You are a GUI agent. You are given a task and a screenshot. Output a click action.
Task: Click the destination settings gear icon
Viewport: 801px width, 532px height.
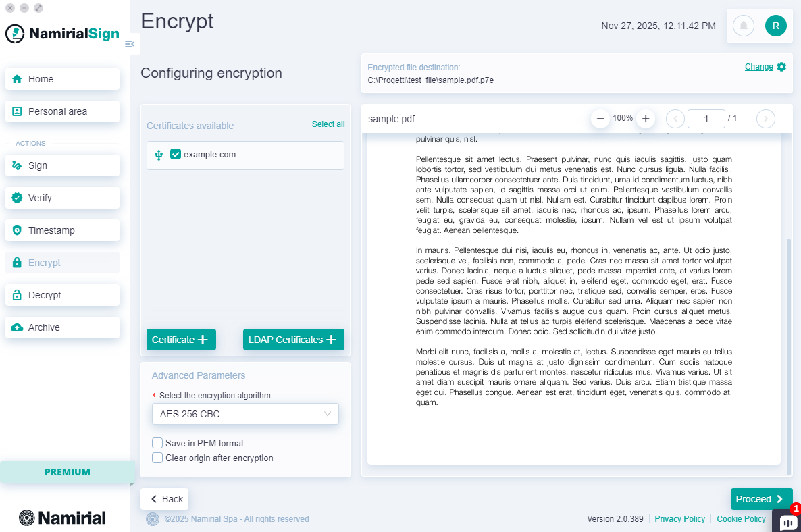tap(781, 67)
